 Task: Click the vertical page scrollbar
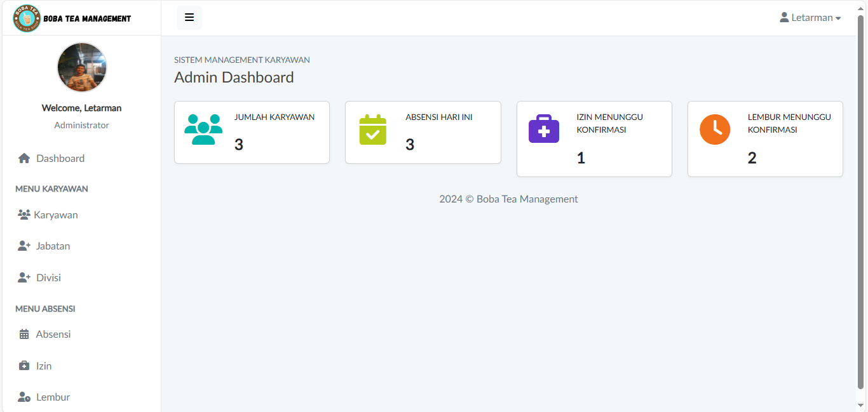[x=861, y=203]
